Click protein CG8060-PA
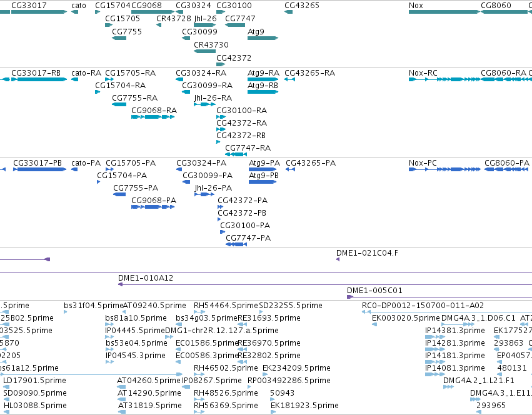This screenshot has height=415, width=532. click(506, 169)
